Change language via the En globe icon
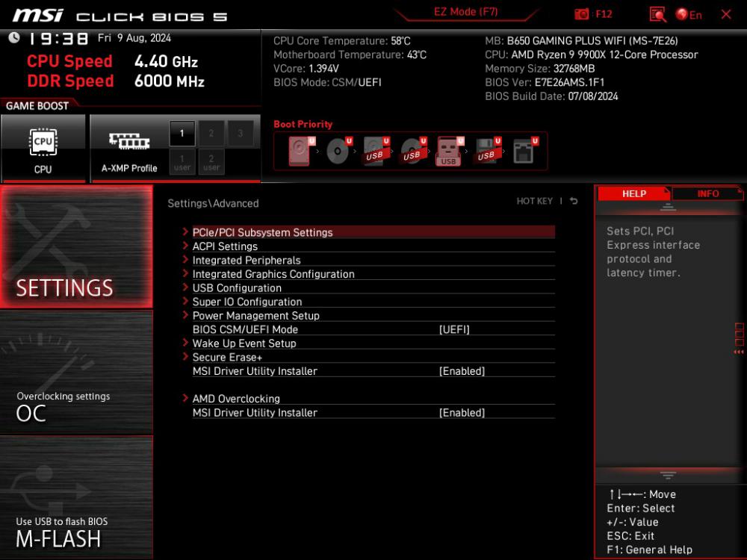 point(689,15)
